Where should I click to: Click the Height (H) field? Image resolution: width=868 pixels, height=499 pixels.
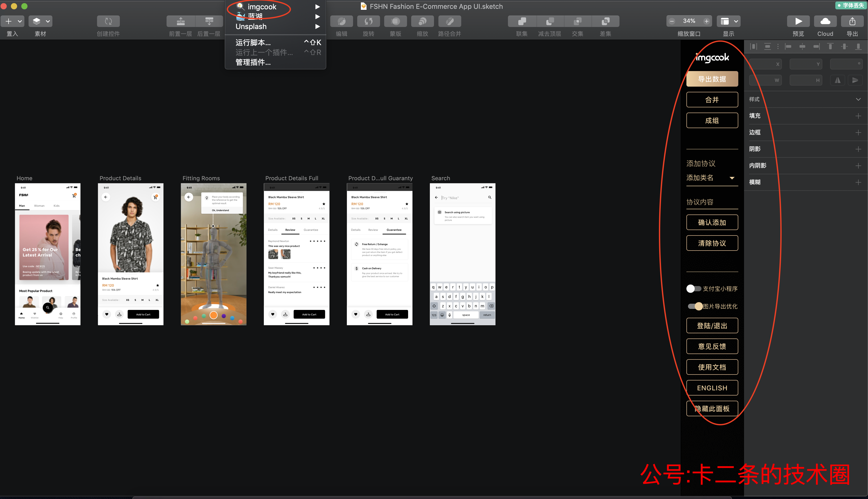pos(806,80)
